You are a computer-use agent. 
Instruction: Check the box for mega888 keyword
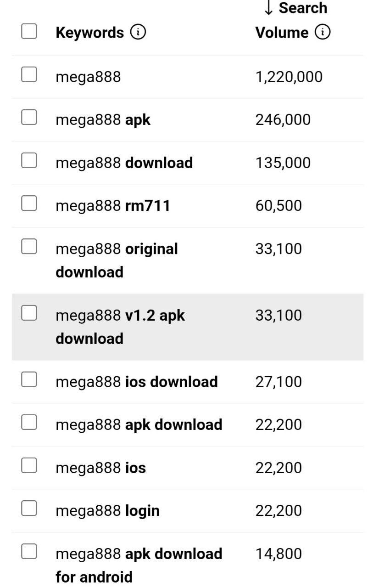(29, 75)
